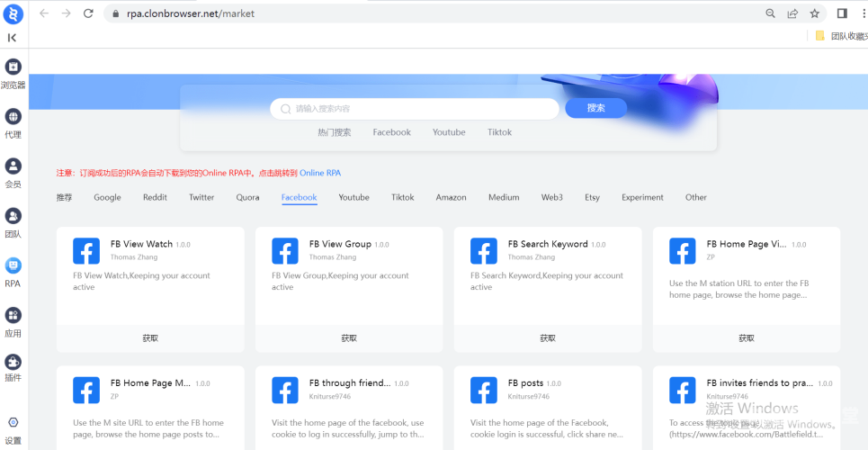The image size is (868, 450).
Task: Open the 团队收藏 bookmark folder
Action: (x=841, y=36)
